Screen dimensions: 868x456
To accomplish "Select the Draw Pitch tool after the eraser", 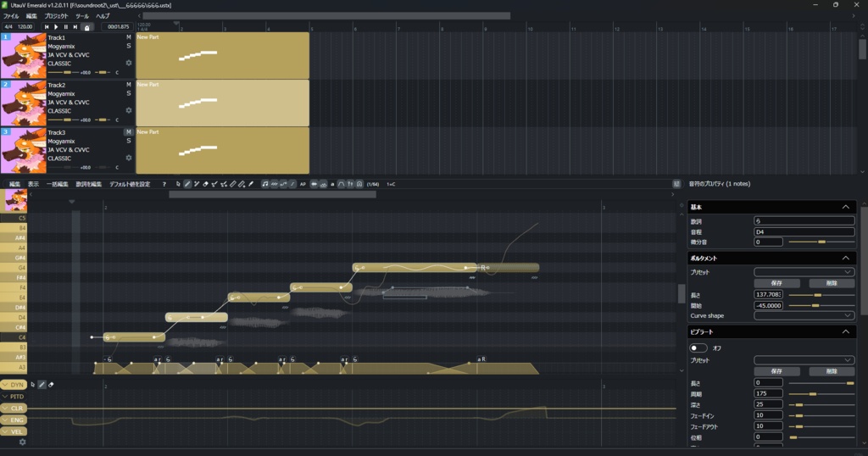I will [214, 184].
